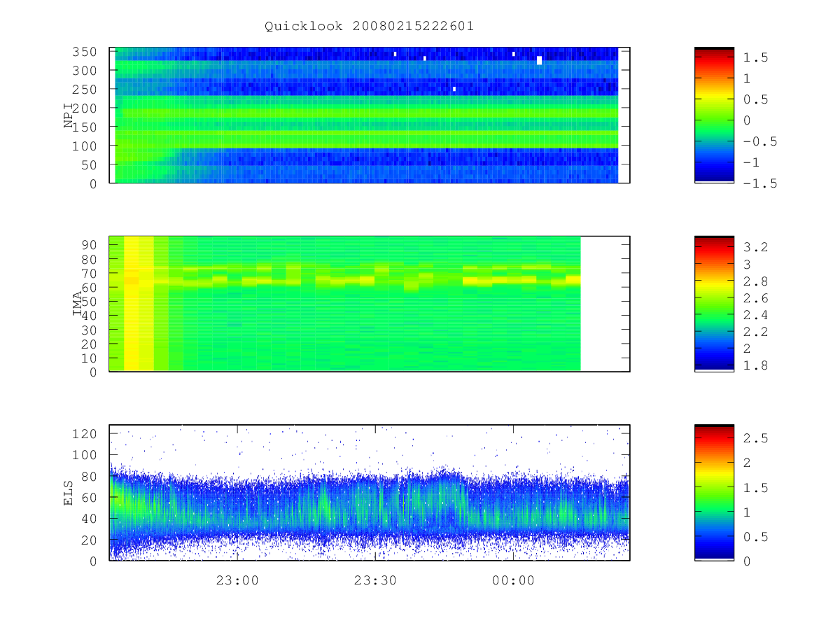Click the Quicklook 20080215222601 title

tap(369, 27)
